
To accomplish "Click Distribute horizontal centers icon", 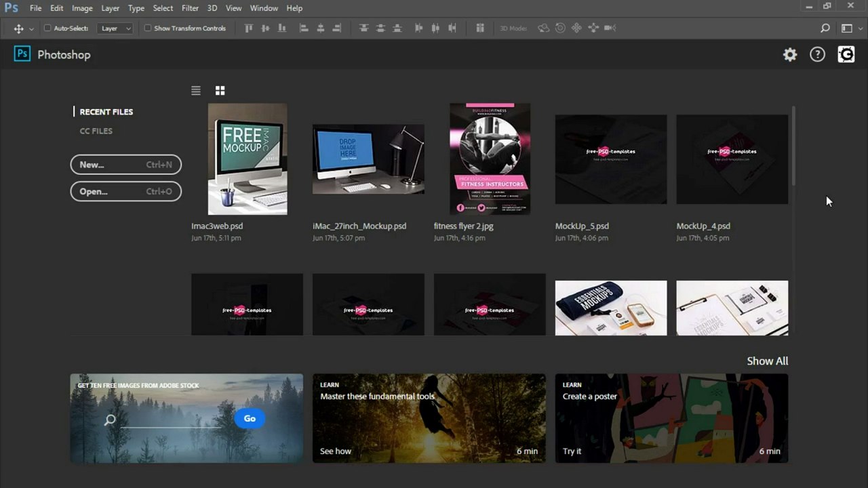I will pyautogui.click(x=435, y=28).
